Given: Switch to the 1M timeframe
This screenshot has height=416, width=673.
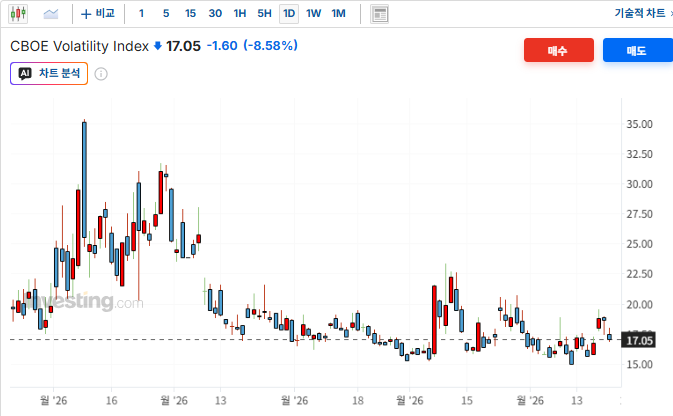Looking at the screenshot, I should (x=338, y=14).
